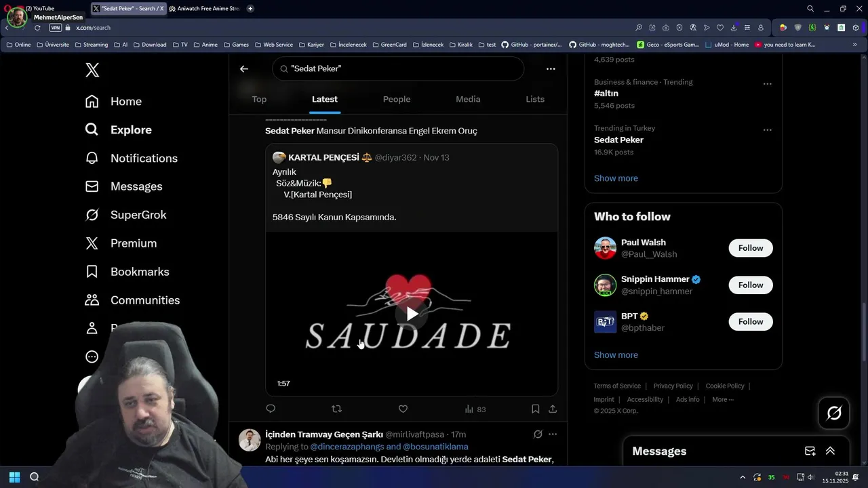Open more options for #altın trend
This screenshot has width=868, height=488.
768,84
